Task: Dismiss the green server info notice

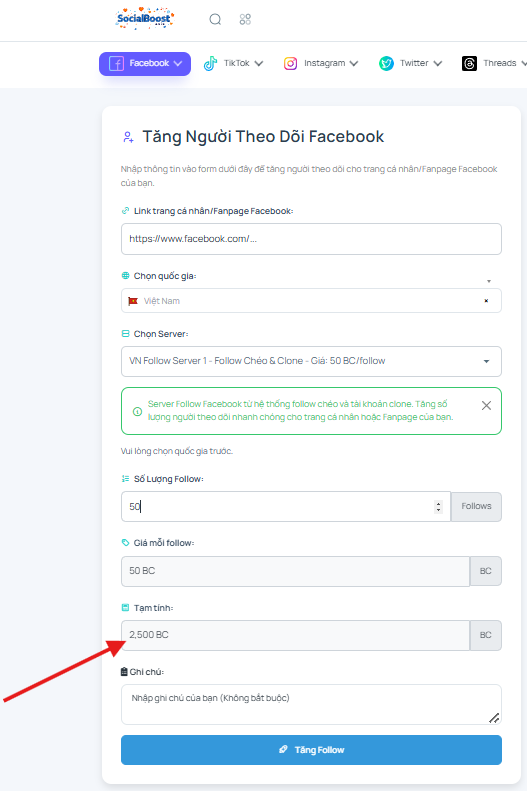Action: (486, 406)
